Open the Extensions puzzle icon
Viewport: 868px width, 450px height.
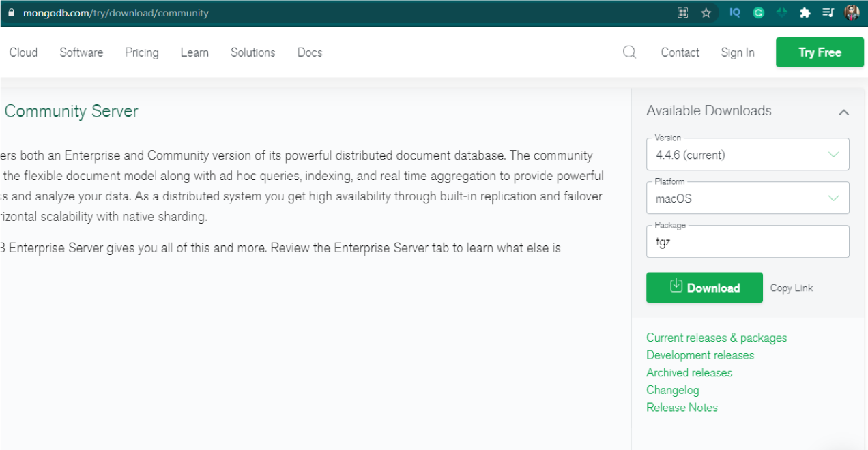tap(805, 13)
